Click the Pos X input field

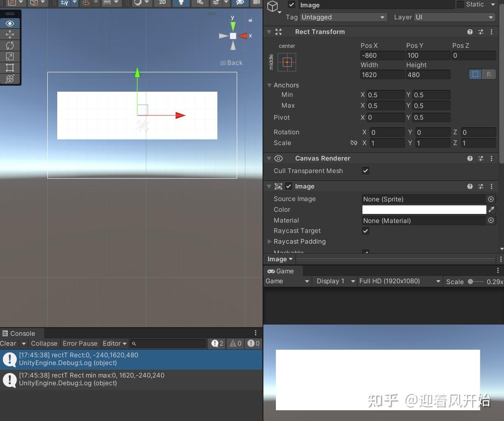pyautogui.click(x=382, y=55)
